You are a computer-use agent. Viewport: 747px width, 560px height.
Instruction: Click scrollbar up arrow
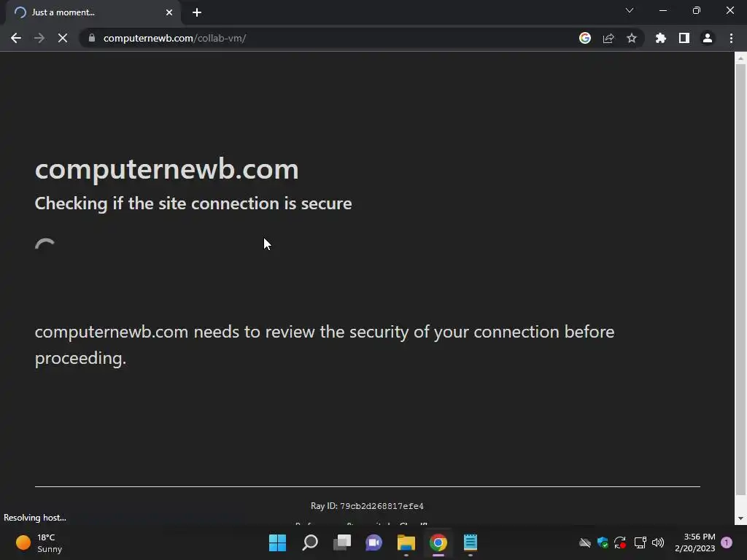tap(740, 58)
